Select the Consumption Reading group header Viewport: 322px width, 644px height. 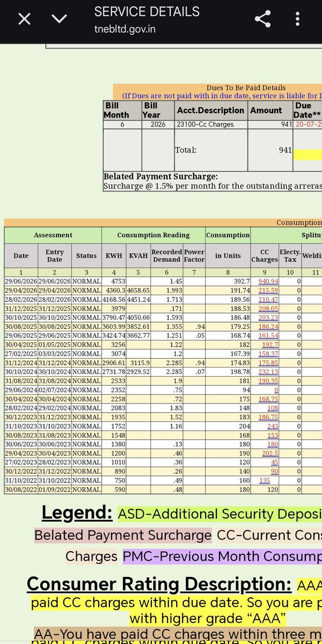[x=153, y=235]
